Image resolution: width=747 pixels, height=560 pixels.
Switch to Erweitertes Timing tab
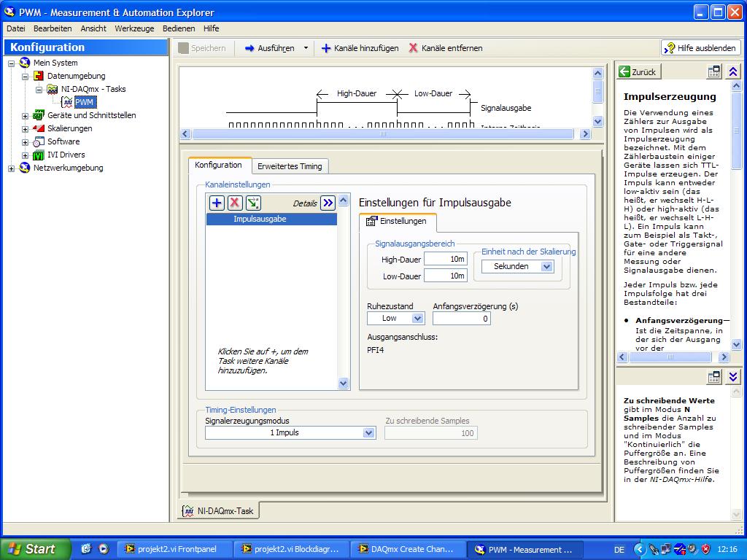290,166
